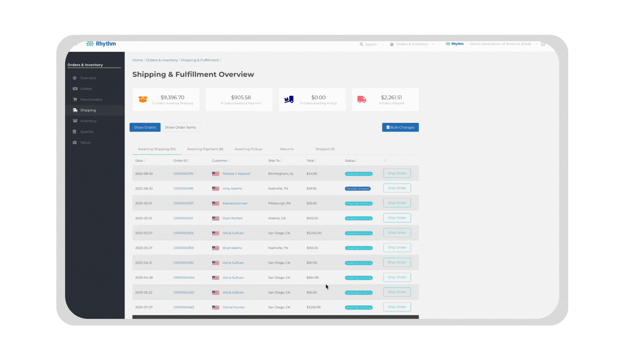The image size is (644, 362).
Task: Sort table by Order ID column
Action: (x=181, y=161)
